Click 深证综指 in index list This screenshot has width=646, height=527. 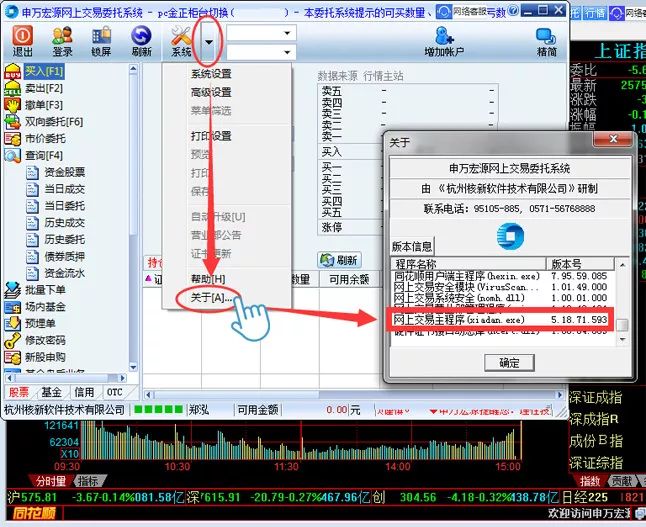(596, 462)
